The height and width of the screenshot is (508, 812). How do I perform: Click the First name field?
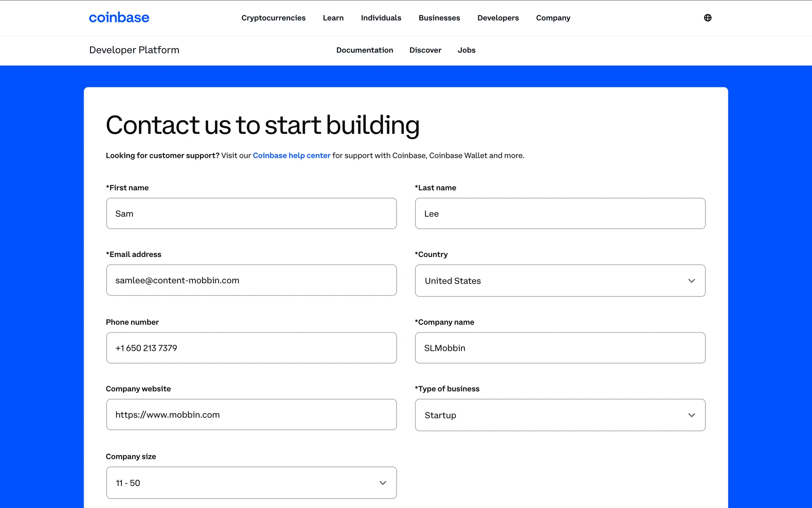(251, 213)
